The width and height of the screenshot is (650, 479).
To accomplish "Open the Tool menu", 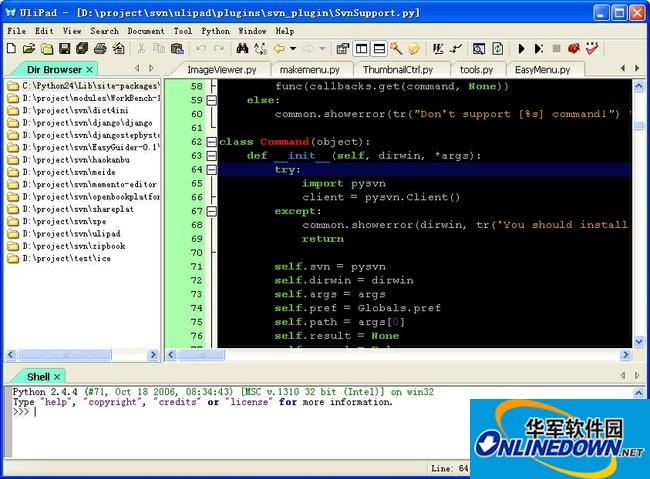I will [182, 31].
